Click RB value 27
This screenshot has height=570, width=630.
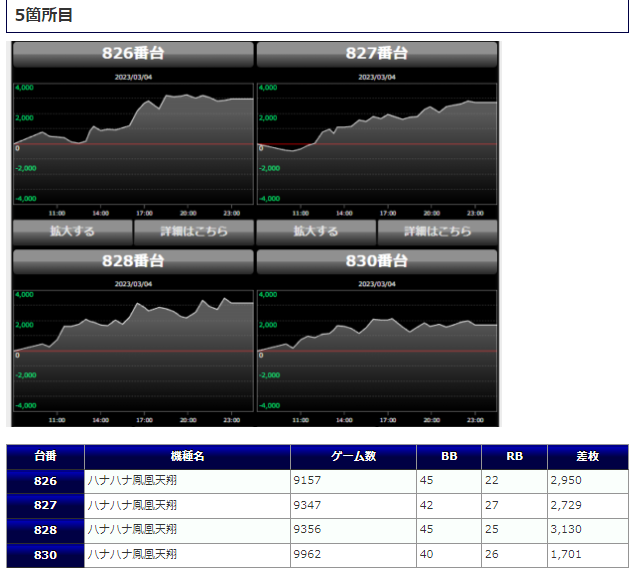coord(491,505)
